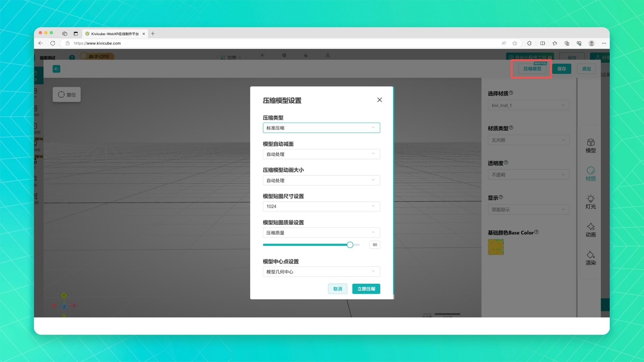
Task: Select the Kivicube browser tab
Action: tap(114, 34)
